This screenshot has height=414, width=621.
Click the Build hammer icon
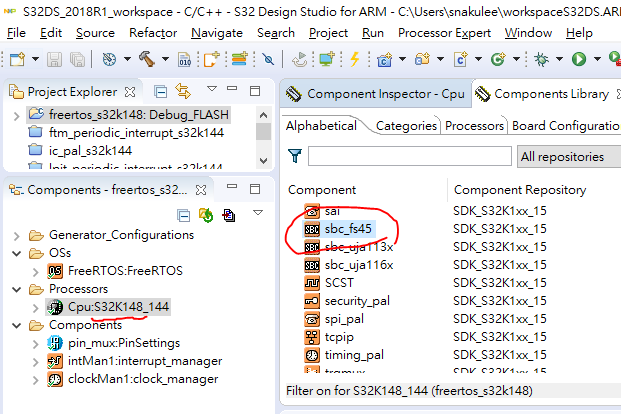coord(147,59)
